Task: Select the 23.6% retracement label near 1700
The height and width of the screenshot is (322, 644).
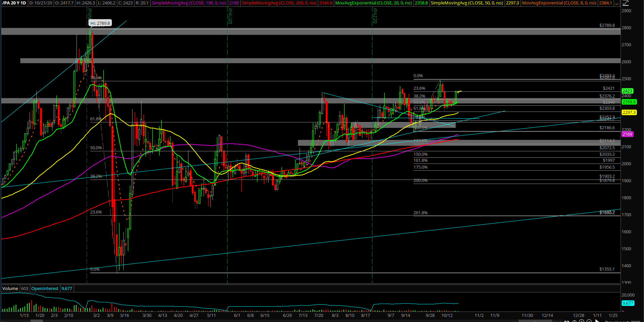Action: point(96,212)
